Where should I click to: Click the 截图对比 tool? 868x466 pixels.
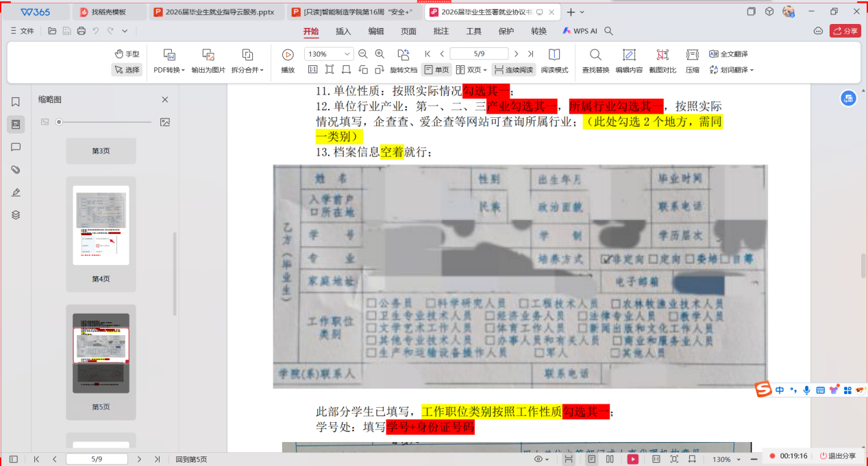[x=662, y=56]
